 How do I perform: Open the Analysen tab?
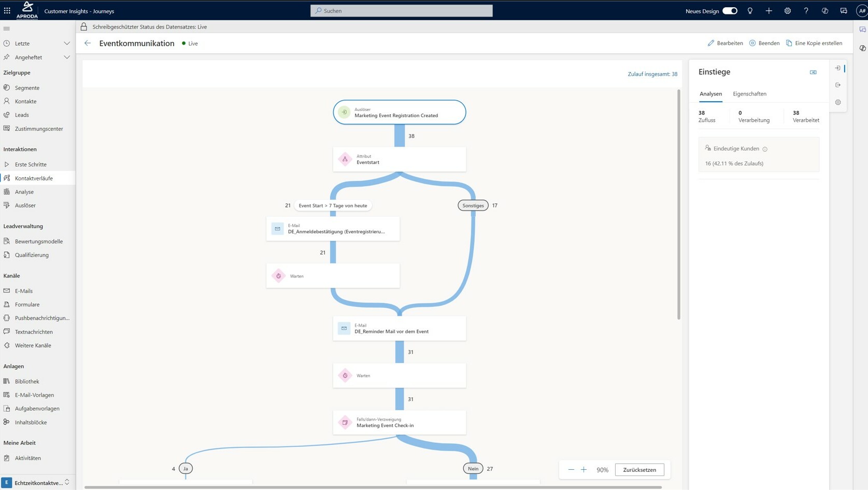coord(710,94)
